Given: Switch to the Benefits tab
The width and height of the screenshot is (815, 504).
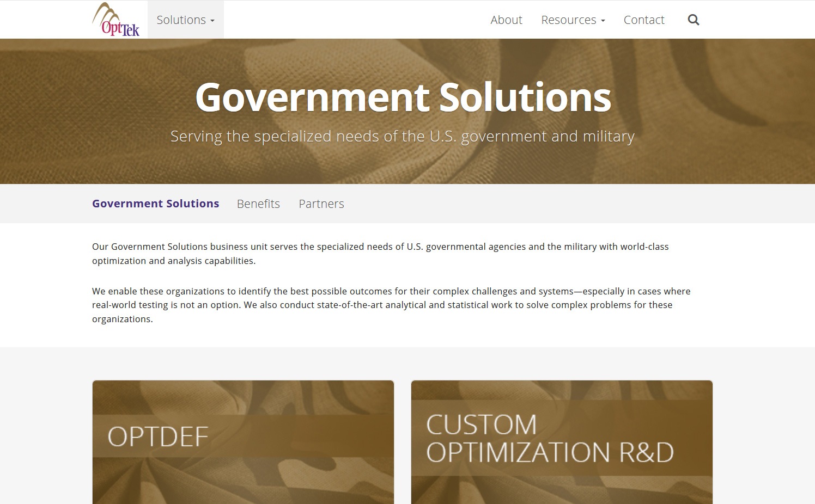Looking at the screenshot, I should tap(258, 204).
